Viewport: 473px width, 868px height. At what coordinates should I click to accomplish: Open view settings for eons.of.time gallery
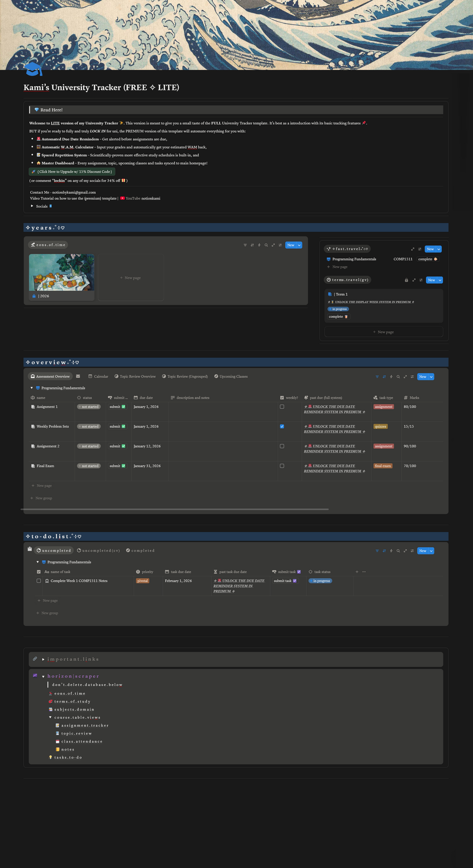pos(280,245)
